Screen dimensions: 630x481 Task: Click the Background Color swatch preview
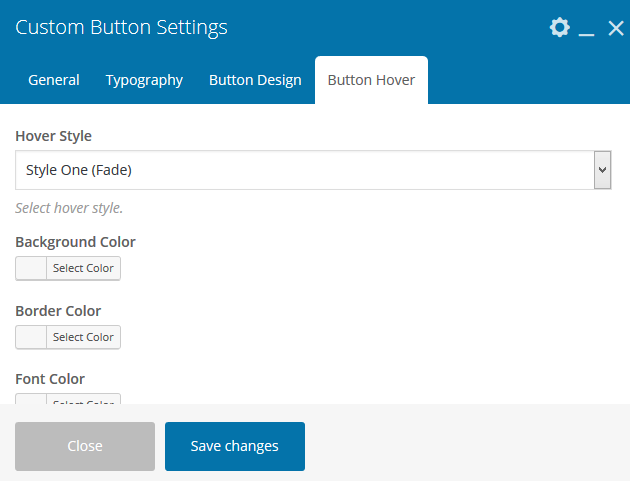tap(32, 268)
